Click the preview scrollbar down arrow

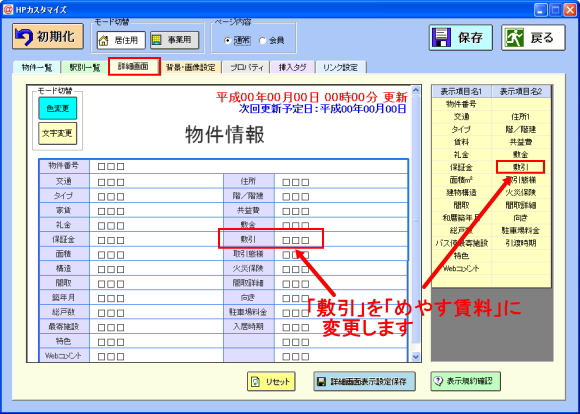pyautogui.click(x=416, y=357)
